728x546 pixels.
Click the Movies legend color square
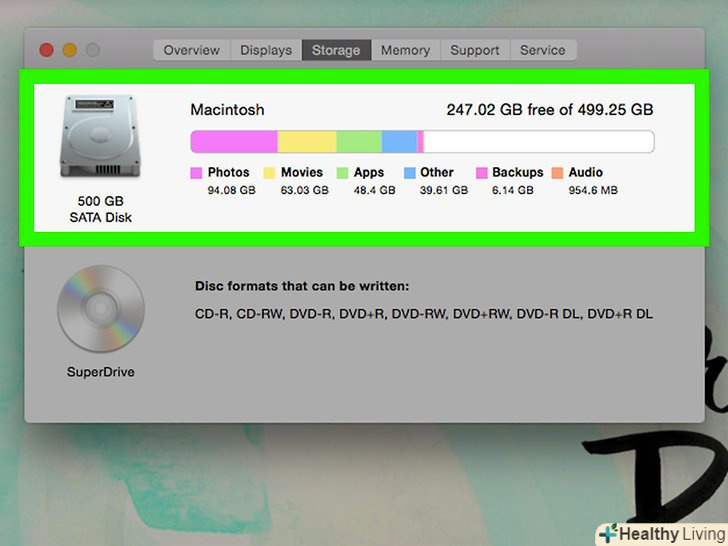269,173
